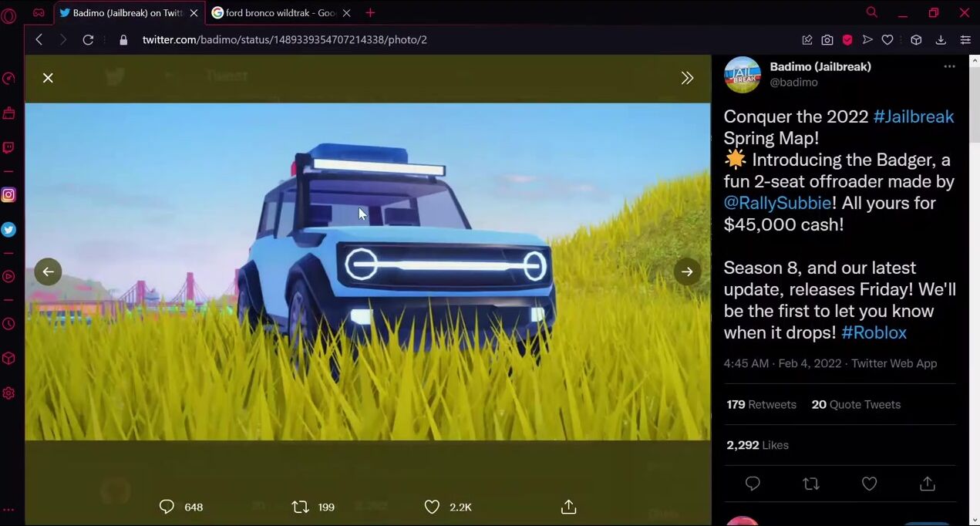This screenshot has height=526, width=980.
Task: Share the tweet using the sidebar share icon
Action: click(928, 484)
